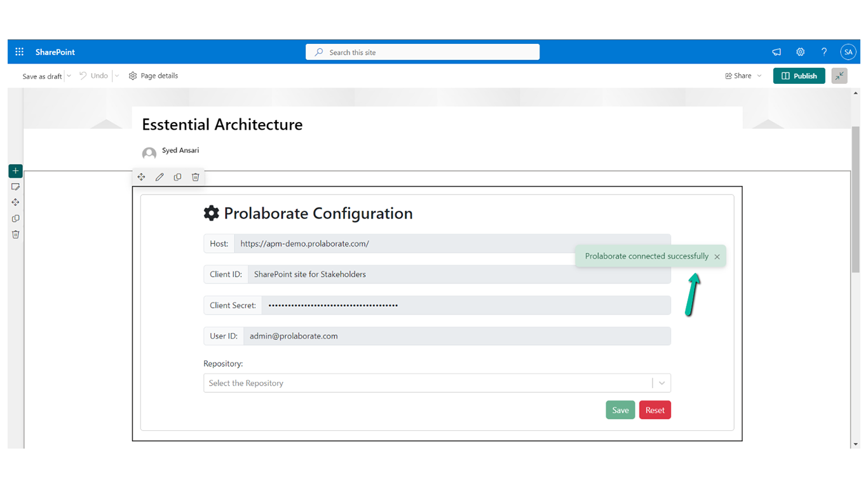The height and width of the screenshot is (488, 868).
Task: Edit section via left rail edit icon
Action: (x=15, y=187)
